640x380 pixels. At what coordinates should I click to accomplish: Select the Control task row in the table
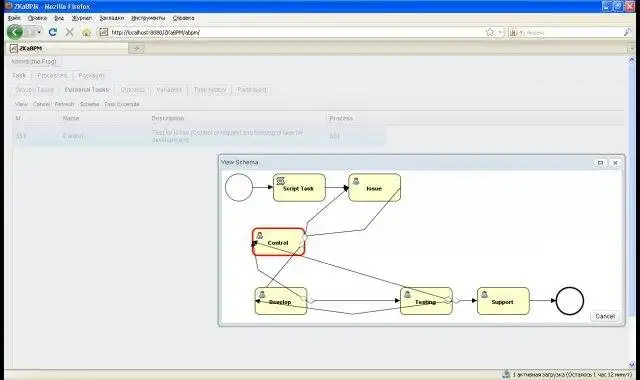pyautogui.click(x=200, y=136)
